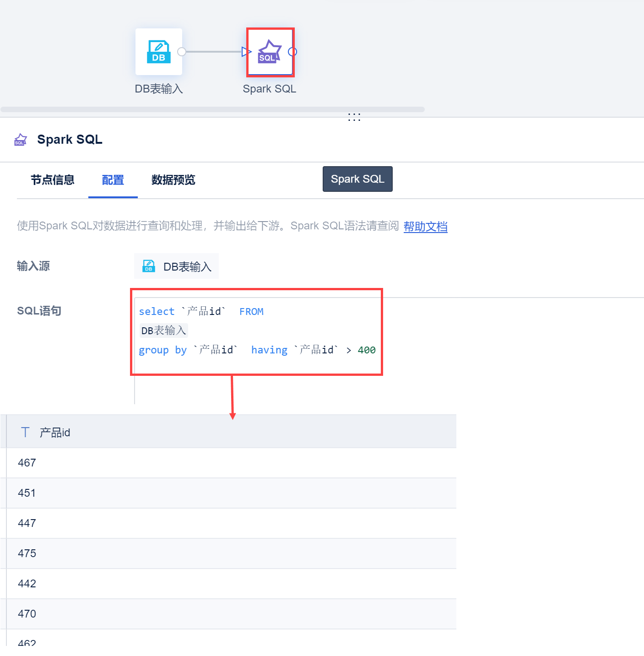Click the having keyword in SQL editor
This screenshot has height=656, width=644.
(x=269, y=350)
